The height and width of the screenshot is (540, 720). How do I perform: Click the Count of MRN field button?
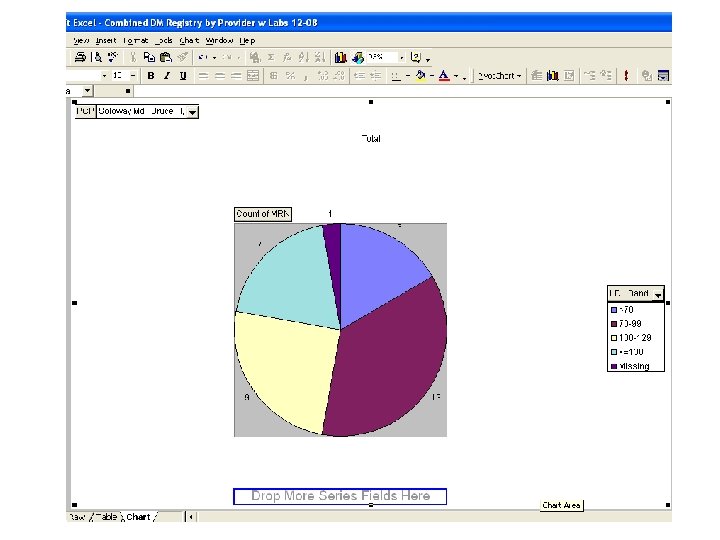263,214
